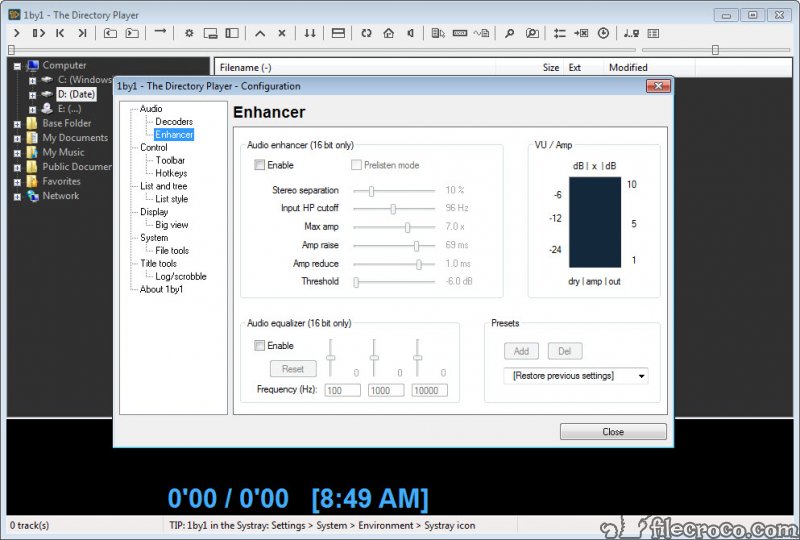Click the up-chevron toolbar icon

point(260,33)
